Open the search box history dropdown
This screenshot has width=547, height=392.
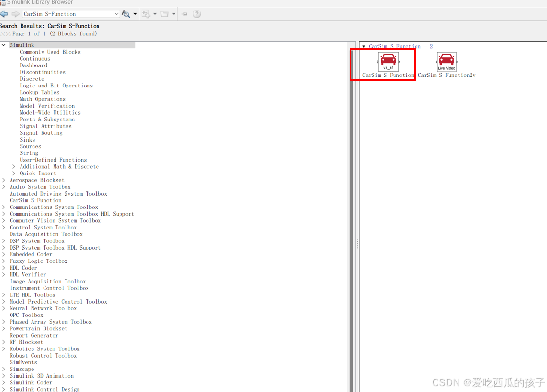click(117, 14)
